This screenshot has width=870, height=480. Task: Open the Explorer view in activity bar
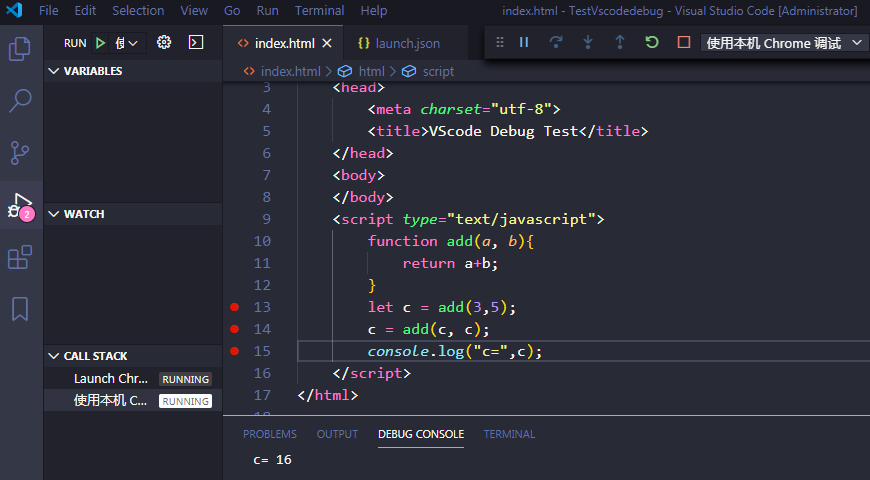[x=20, y=48]
